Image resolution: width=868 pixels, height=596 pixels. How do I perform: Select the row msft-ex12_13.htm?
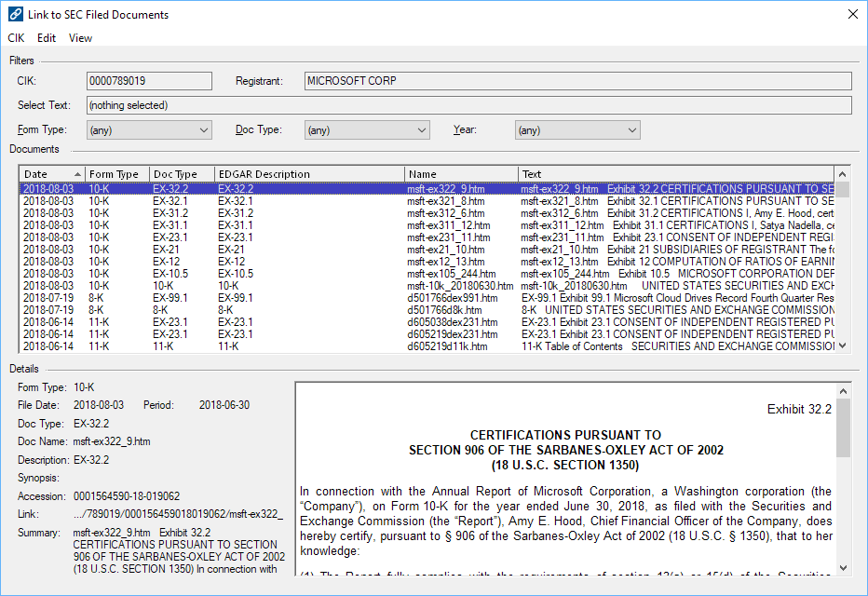[x=427, y=262]
